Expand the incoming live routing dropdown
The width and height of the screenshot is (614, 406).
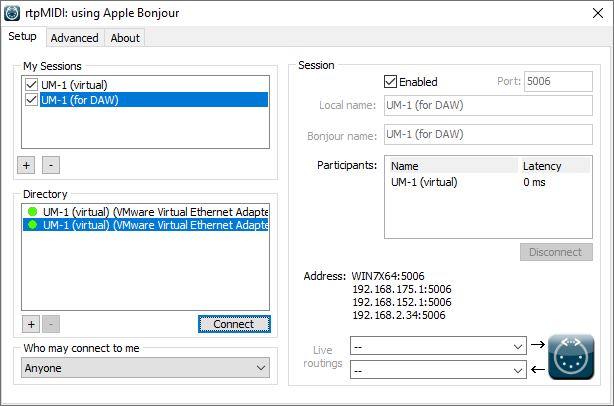[438, 370]
